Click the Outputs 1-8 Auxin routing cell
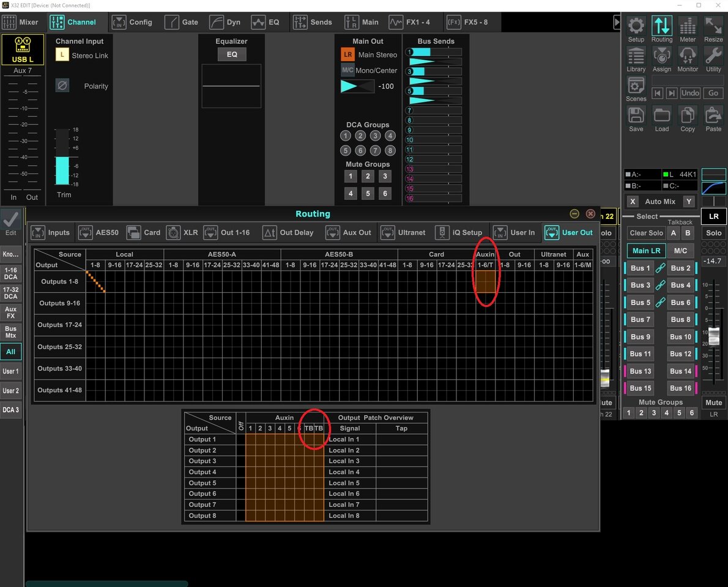Screen dimensions: 728x587 click(x=485, y=282)
